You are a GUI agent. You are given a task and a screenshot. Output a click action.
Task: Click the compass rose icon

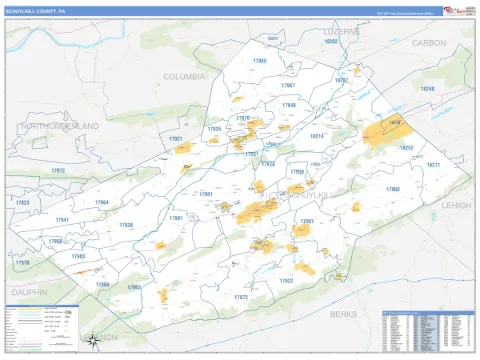[93, 340]
